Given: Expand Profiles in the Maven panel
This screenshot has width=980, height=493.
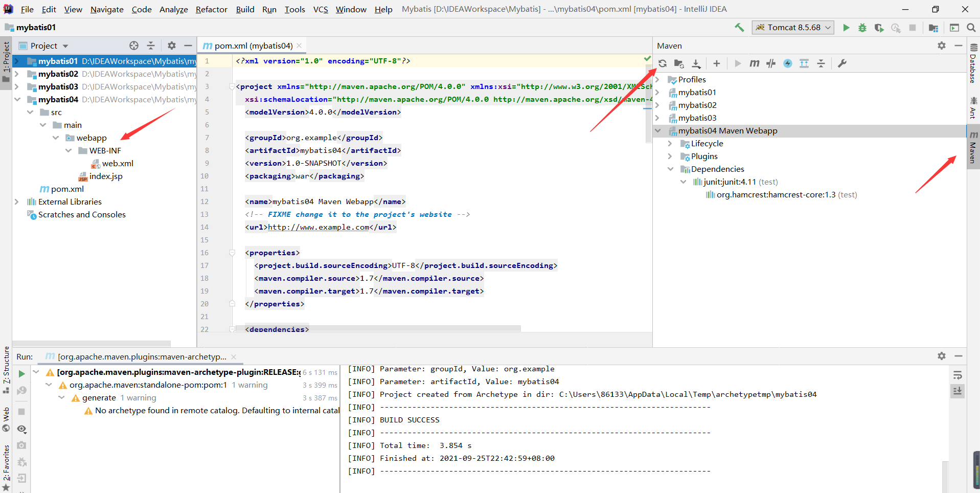Looking at the screenshot, I should pos(658,80).
